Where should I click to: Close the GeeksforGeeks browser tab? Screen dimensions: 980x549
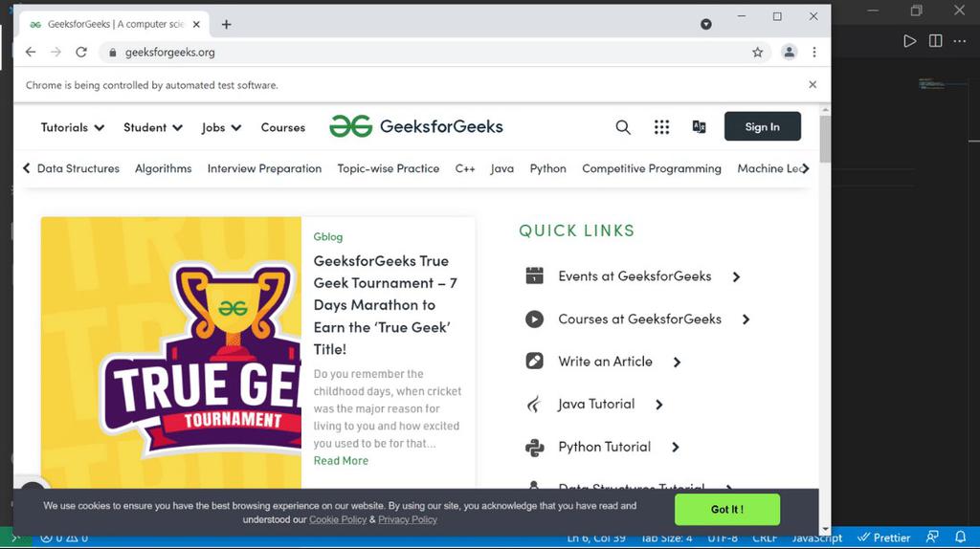click(x=196, y=24)
